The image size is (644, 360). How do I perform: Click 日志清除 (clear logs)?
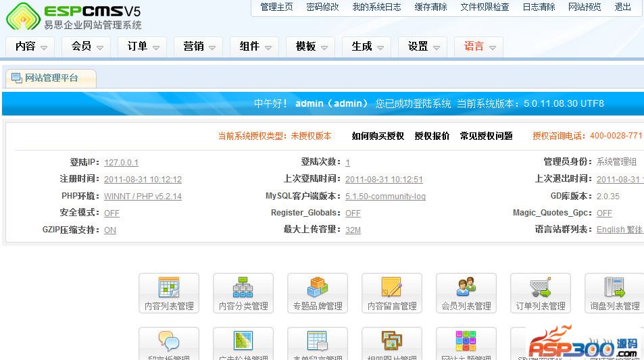pyautogui.click(x=539, y=7)
